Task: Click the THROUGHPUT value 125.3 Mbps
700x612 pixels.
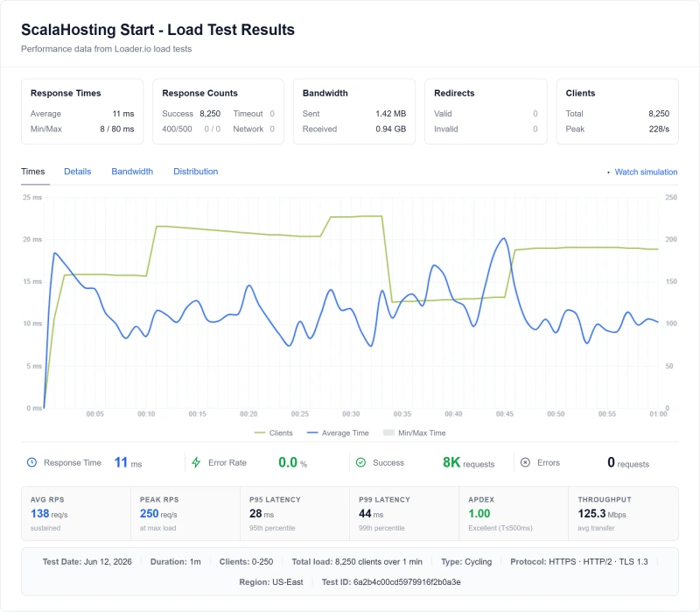Action: (602, 514)
